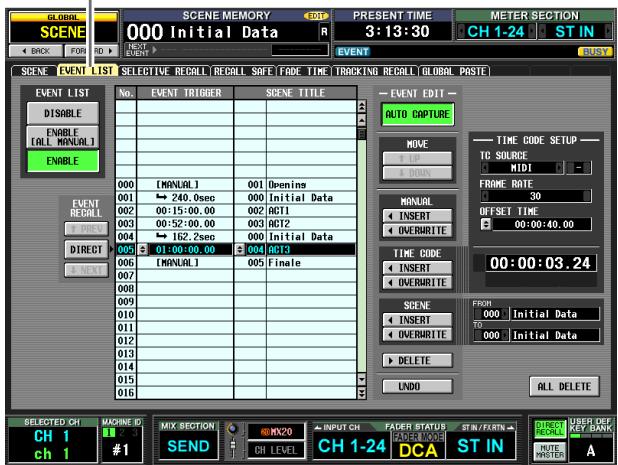Click the UNDO button
The height and width of the screenshot is (465, 618).
417,387
